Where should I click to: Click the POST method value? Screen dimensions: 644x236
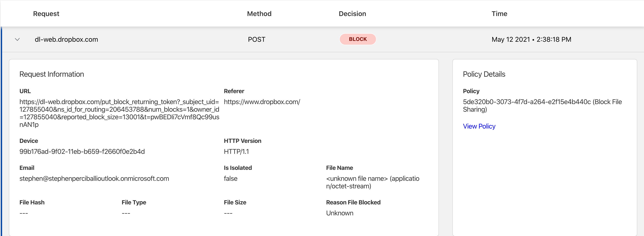[x=256, y=39]
